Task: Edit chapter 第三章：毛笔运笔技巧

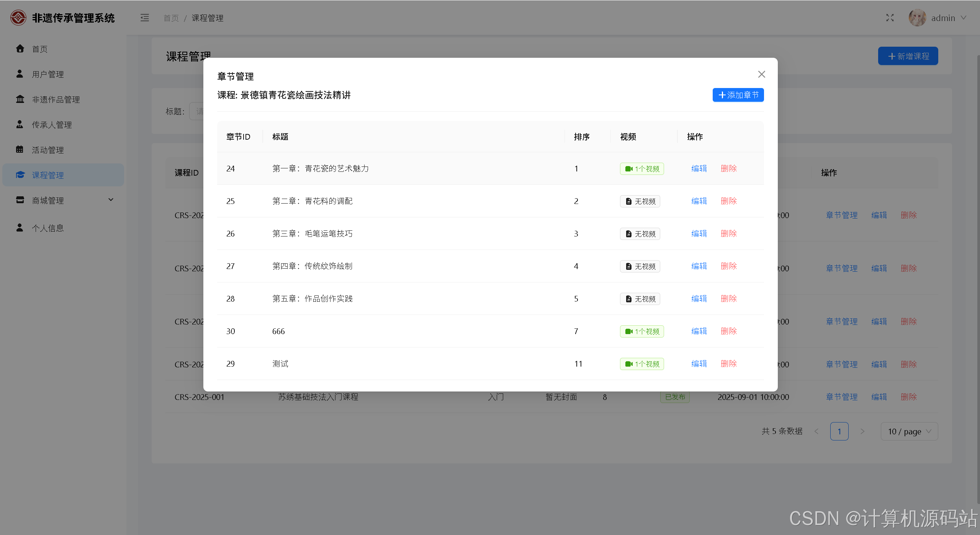Action: click(699, 233)
